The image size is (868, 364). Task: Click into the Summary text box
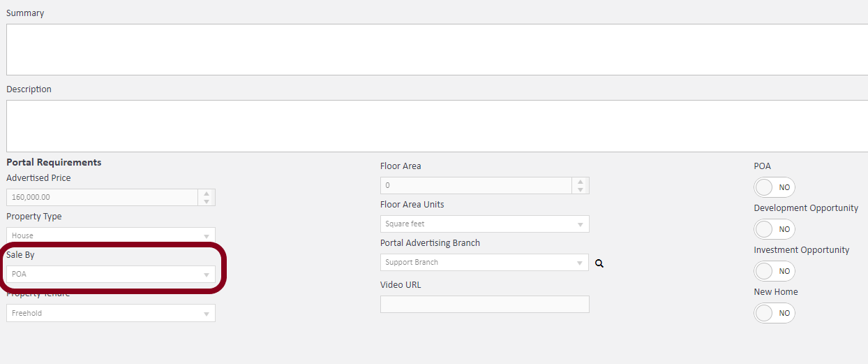[x=433, y=50]
